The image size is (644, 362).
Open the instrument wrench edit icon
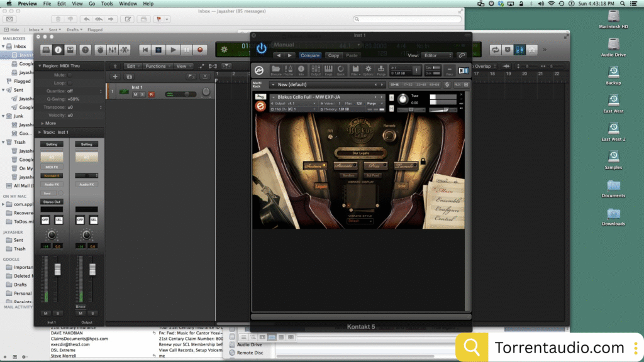point(260,97)
